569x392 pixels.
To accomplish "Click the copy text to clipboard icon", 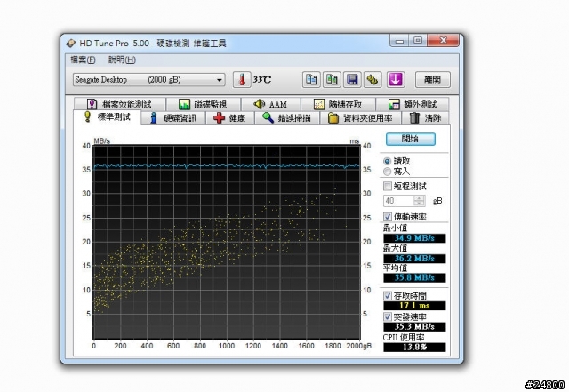I will coord(311,79).
